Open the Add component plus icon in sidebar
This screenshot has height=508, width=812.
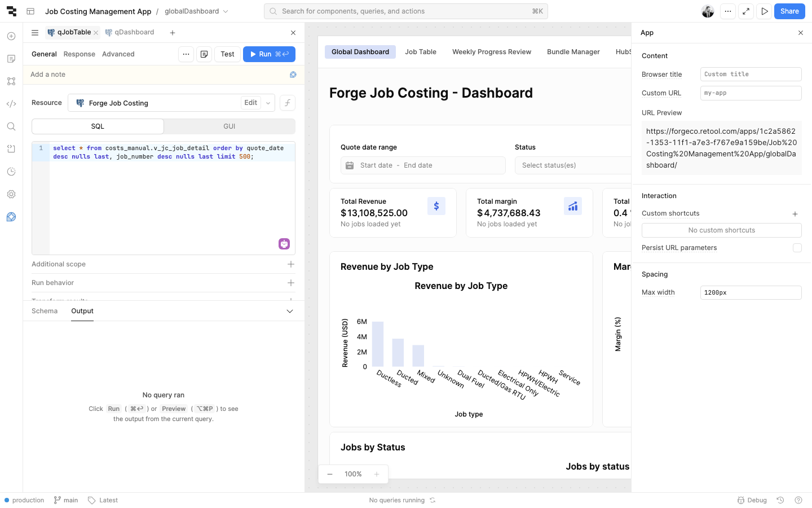tap(11, 36)
